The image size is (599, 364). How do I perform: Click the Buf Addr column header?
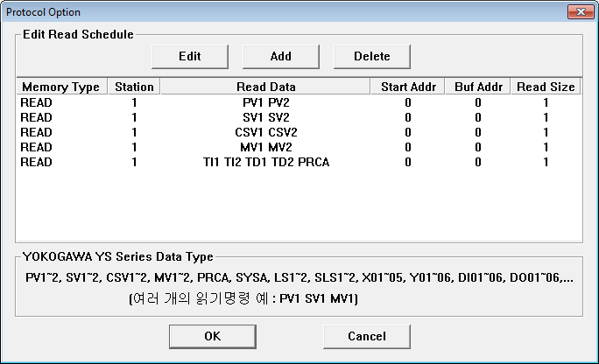(477, 87)
